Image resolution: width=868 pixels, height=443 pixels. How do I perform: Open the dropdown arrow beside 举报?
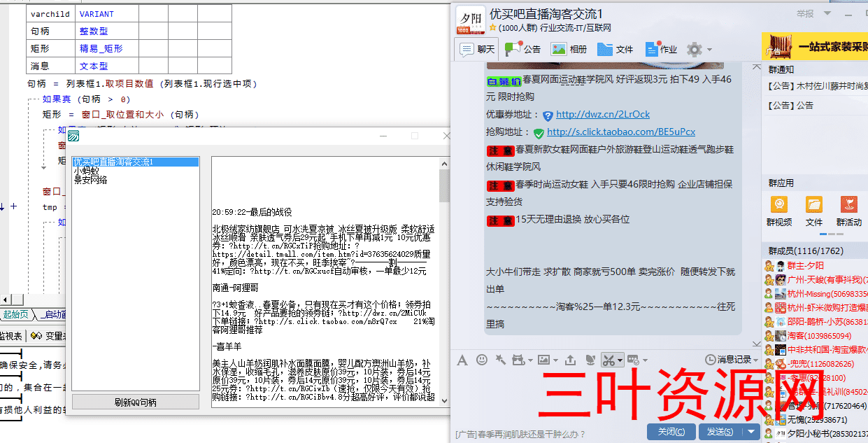(x=827, y=13)
